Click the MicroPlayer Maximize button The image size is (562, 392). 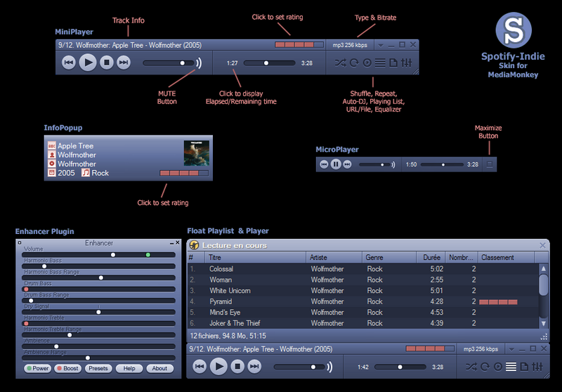point(489,164)
